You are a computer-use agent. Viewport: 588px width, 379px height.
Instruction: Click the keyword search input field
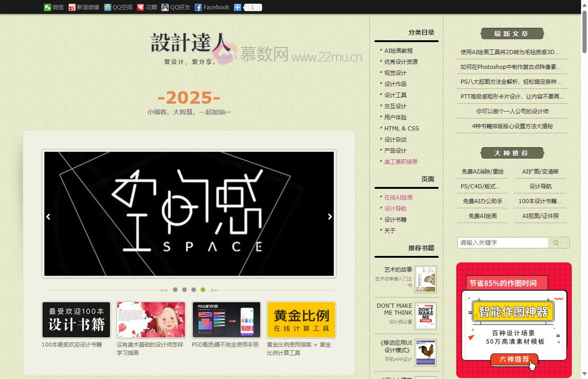pos(502,243)
